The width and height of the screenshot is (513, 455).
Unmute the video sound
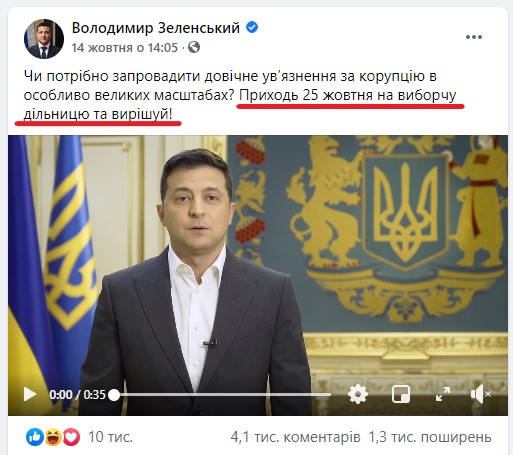(x=480, y=394)
